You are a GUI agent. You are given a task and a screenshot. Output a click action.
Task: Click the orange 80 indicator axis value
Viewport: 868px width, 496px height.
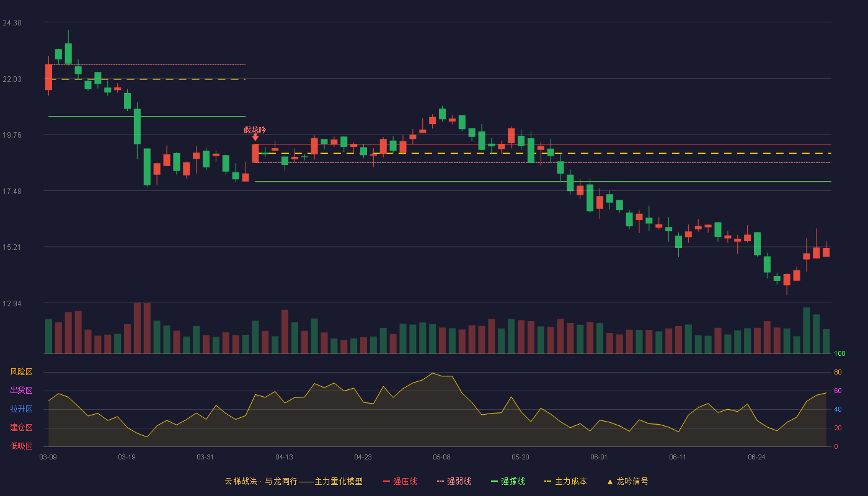(x=838, y=372)
